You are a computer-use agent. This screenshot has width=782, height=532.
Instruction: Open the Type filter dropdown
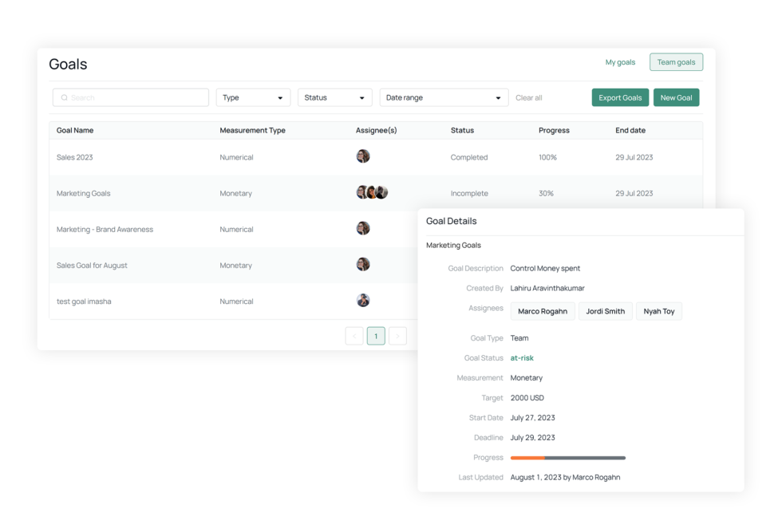(253, 98)
